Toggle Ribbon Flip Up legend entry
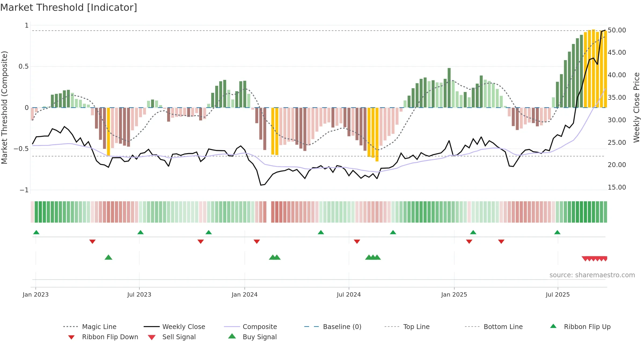 (x=580, y=327)
